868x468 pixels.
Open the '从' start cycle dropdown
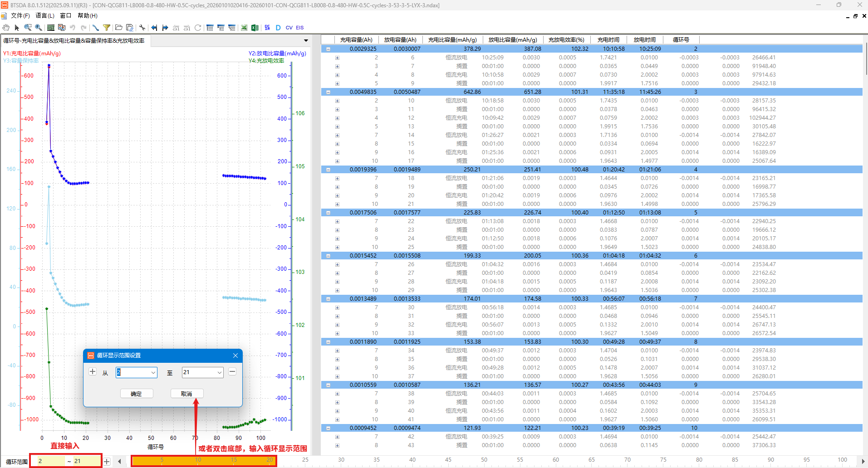pos(153,372)
